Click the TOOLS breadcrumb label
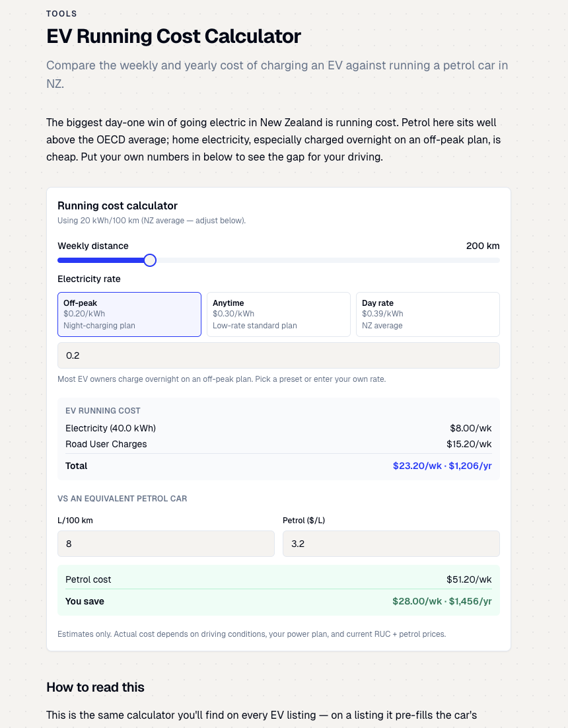The width and height of the screenshot is (568, 728). point(61,14)
